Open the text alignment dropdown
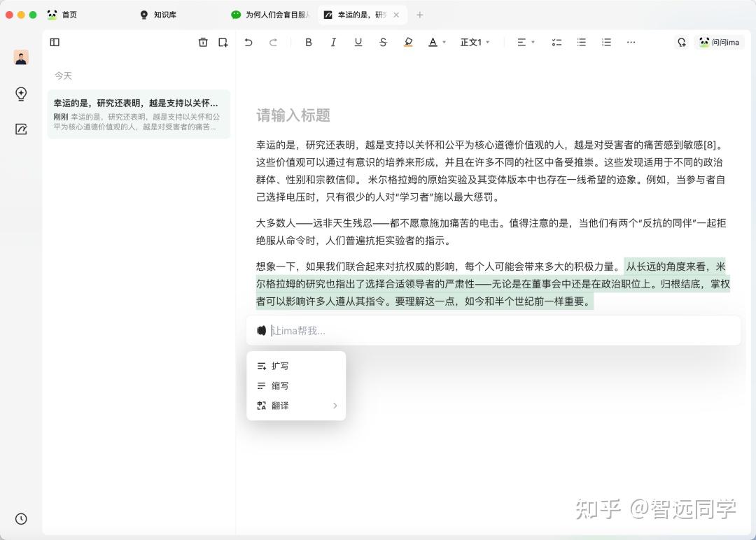Viewport: 756px width, 540px height. (522, 42)
